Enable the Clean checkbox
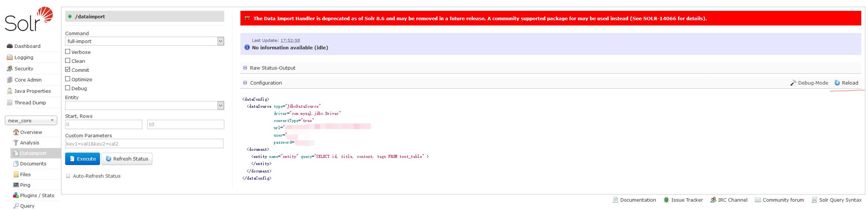Image resolution: width=868 pixels, height=211 pixels. 68,61
